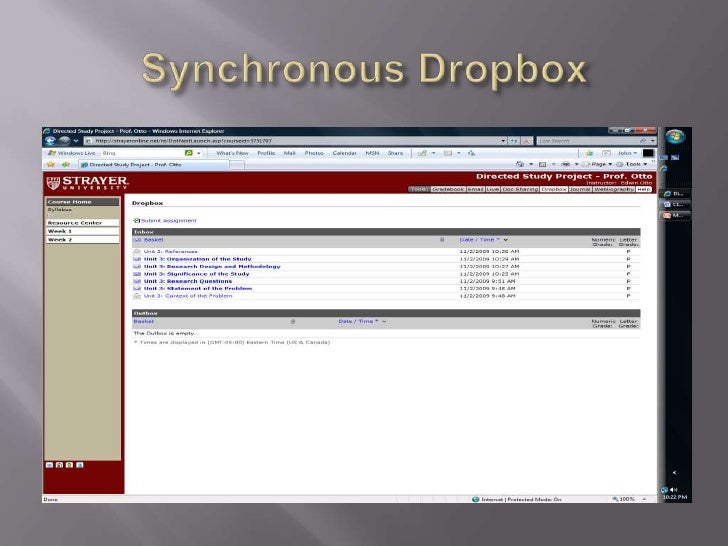Open the Journal tool tab

point(580,189)
